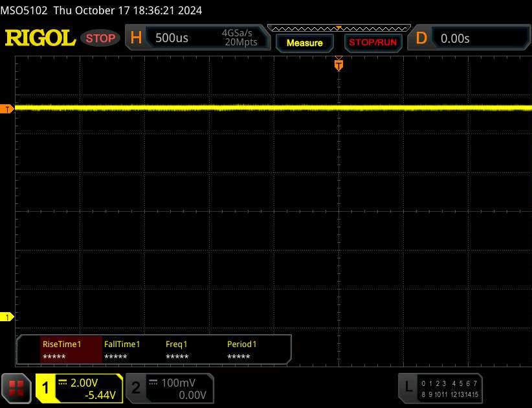Toggle the STOP/RUN button
This screenshot has height=408, width=532.
tap(373, 43)
